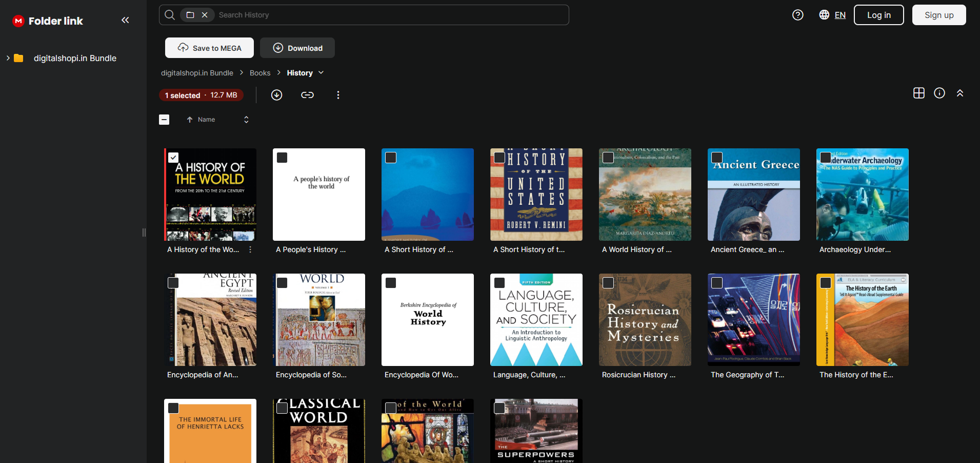Select checkbox on A Short History of (blue cover)
The height and width of the screenshot is (463, 980).
(391, 158)
